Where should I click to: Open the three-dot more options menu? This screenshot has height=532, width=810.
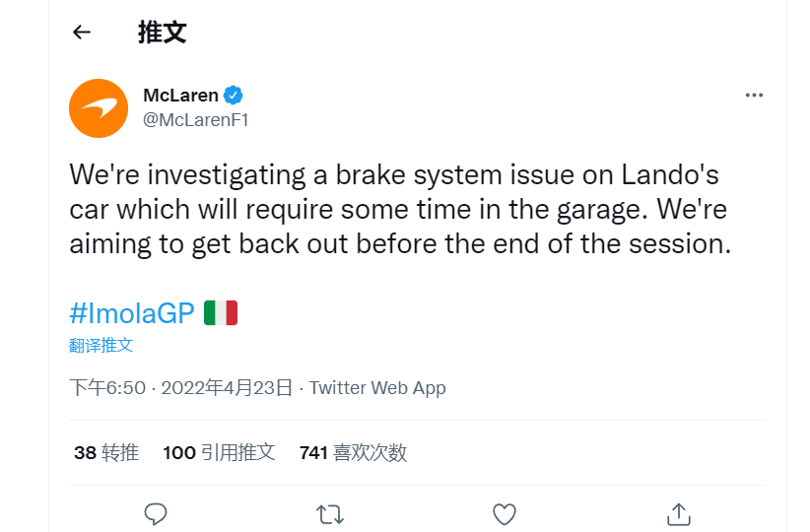(754, 96)
